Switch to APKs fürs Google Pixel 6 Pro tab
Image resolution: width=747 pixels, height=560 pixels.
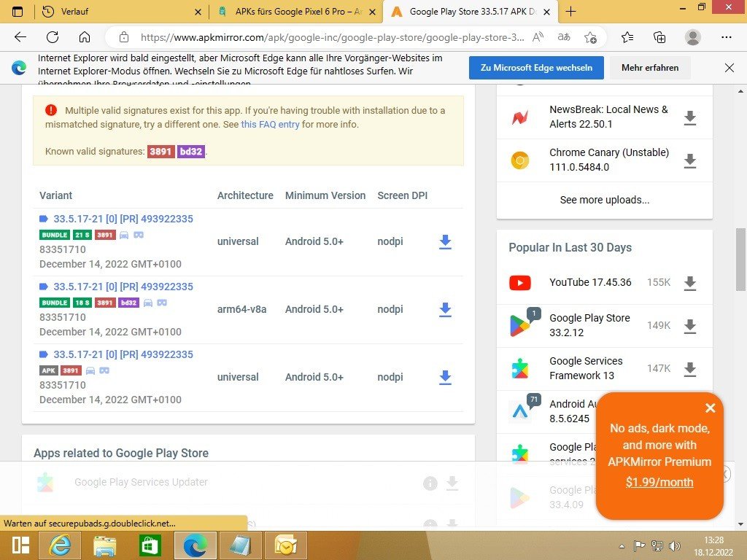296,12
